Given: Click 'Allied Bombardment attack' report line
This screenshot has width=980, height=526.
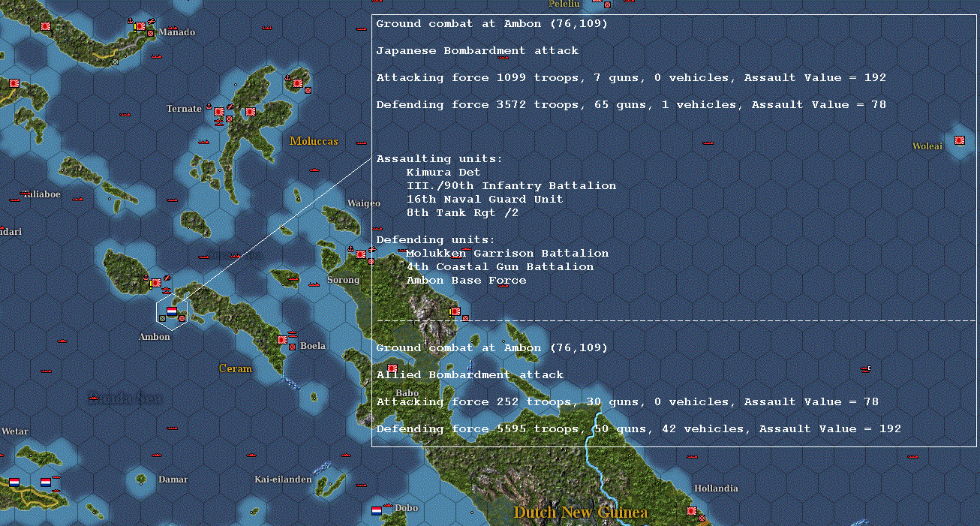Looking at the screenshot, I should 470,375.
